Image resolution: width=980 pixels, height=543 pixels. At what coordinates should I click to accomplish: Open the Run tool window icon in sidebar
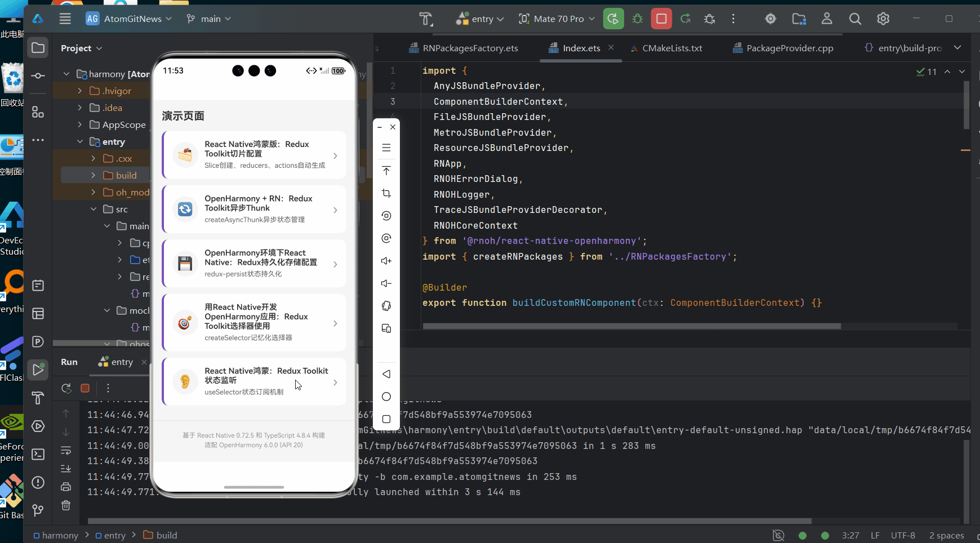click(38, 370)
